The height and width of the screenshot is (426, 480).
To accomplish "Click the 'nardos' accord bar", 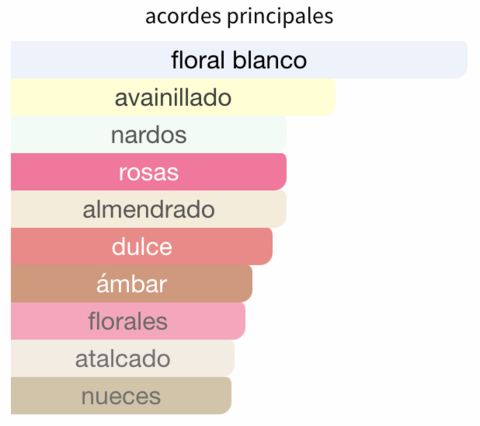I will 149,135.
